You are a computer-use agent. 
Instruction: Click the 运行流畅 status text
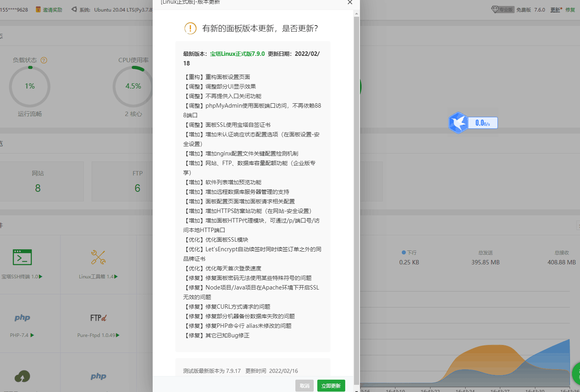pos(29,114)
